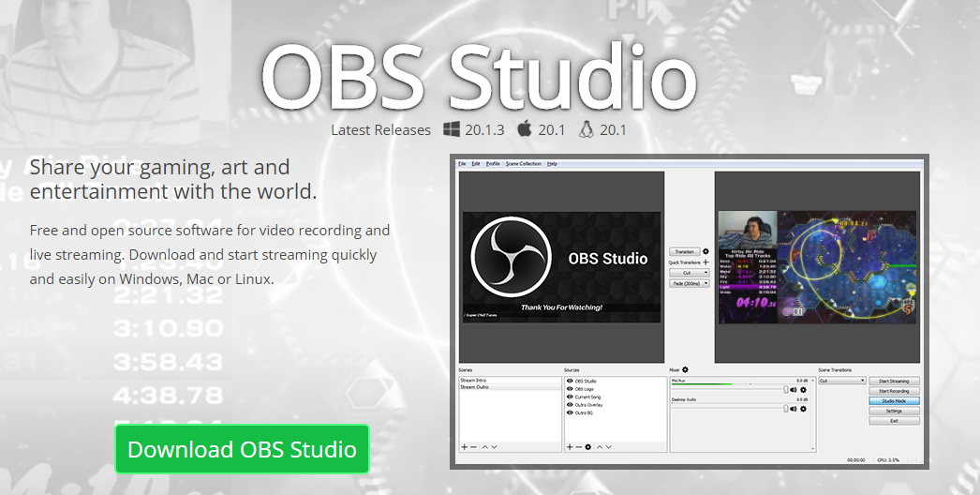Click Start Recording button
Viewport: 980px width, 495px height.
click(894, 391)
